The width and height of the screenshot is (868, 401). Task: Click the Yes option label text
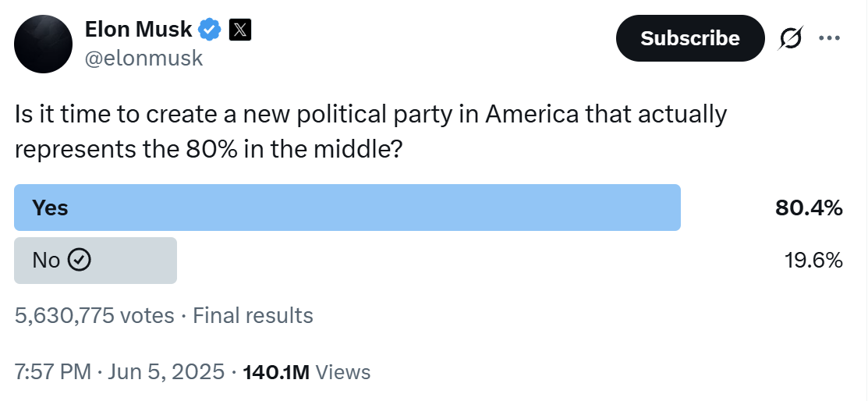tap(50, 208)
